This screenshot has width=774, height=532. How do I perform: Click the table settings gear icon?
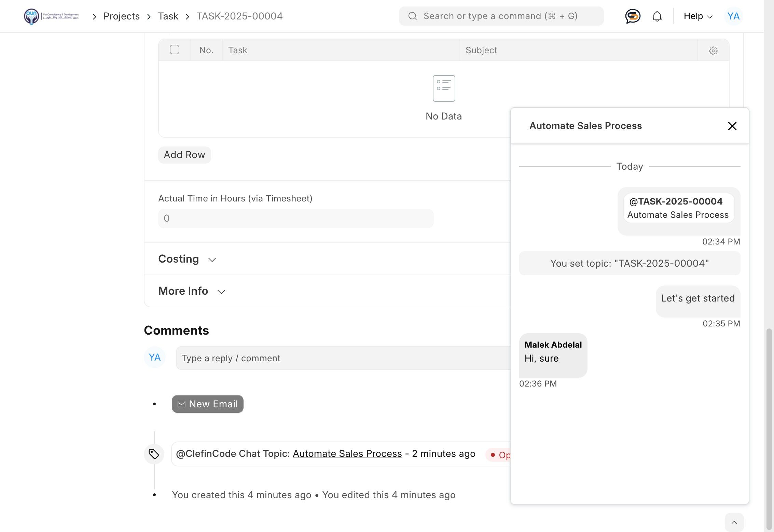pos(713,51)
